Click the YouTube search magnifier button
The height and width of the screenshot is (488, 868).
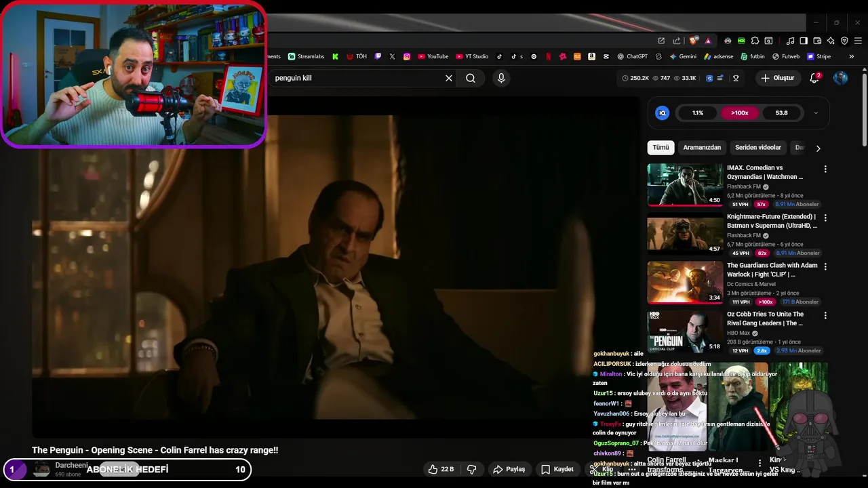(471, 78)
